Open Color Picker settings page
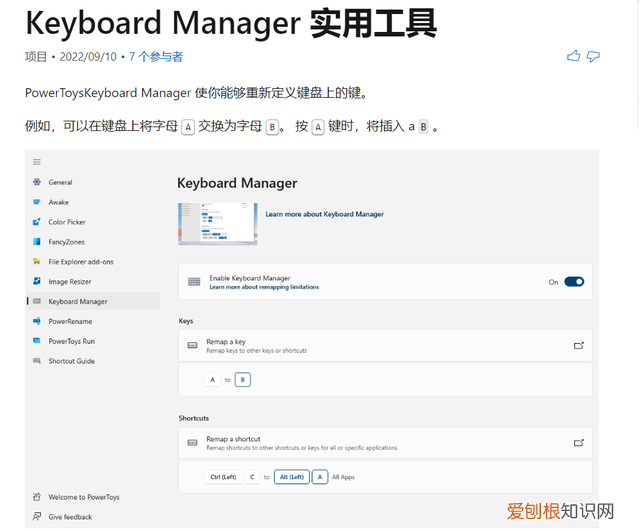The height and width of the screenshot is (530, 640). coord(67,222)
